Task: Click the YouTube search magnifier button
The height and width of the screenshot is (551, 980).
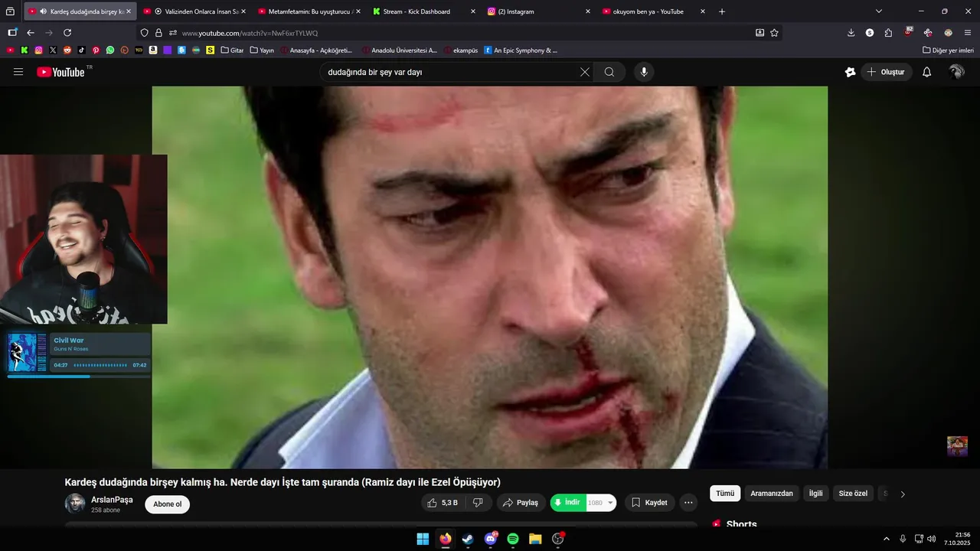Action: click(x=609, y=72)
